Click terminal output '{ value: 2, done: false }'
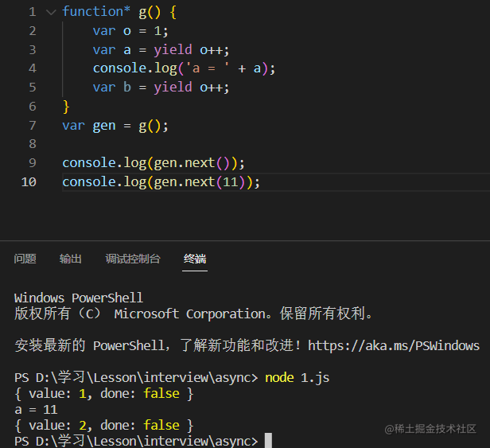The height and width of the screenshot is (448, 490). pos(104,426)
